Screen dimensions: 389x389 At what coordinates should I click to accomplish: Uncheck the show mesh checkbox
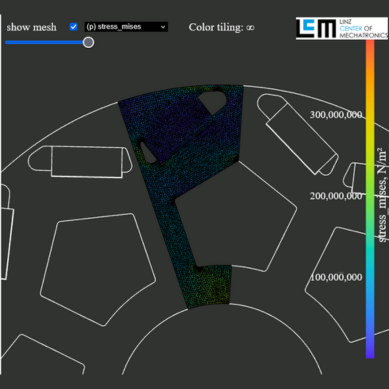pyautogui.click(x=73, y=27)
